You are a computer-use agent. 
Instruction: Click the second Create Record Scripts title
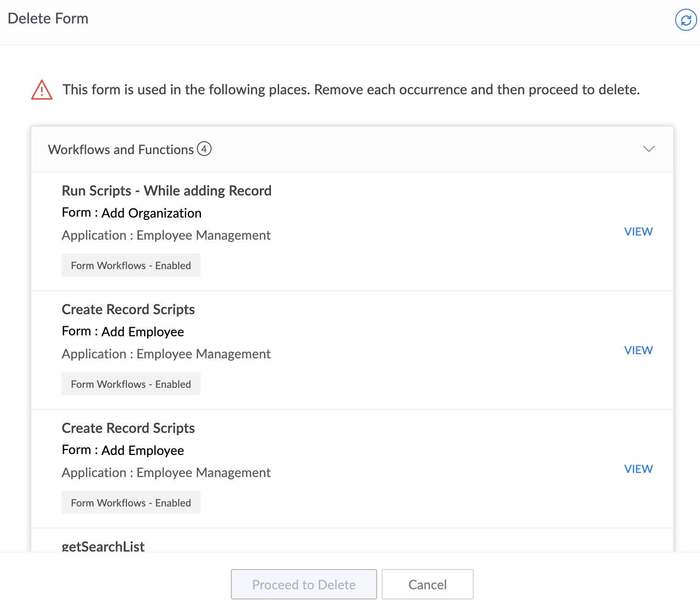pyautogui.click(x=128, y=428)
